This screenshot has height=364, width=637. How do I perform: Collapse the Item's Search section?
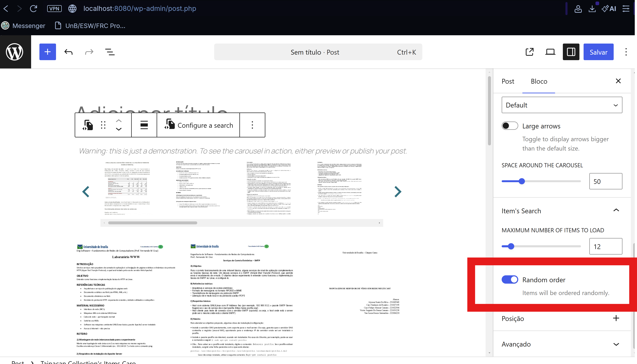coord(562,211)
